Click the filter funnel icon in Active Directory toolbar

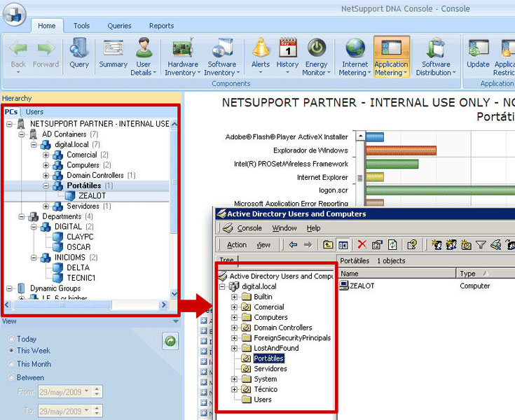(x=481, y=244)
